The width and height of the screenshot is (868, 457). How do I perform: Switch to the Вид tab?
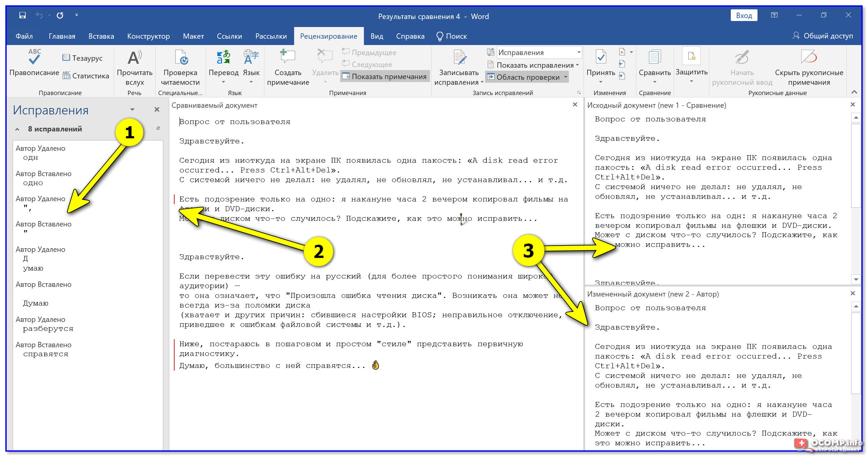tap(377, 36)
